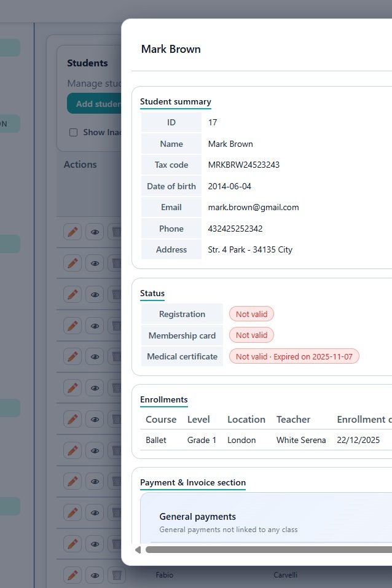The width and height of the screenshot is (392, 588).
Task: Click the Actions column header in the students table
Action: click(80, 165)
